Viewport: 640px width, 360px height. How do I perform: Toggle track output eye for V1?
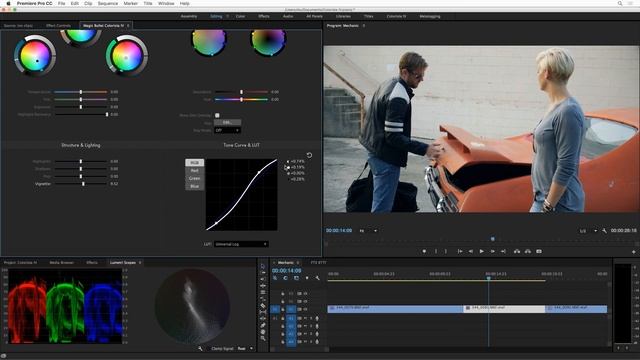(305, 309)
